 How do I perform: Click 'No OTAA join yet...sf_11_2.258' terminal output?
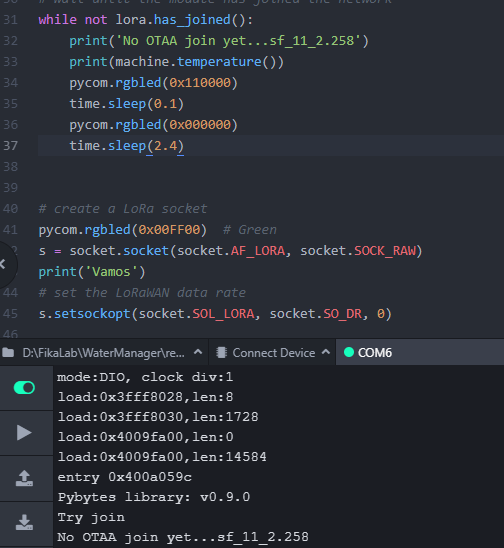click(x=183, y=537)
